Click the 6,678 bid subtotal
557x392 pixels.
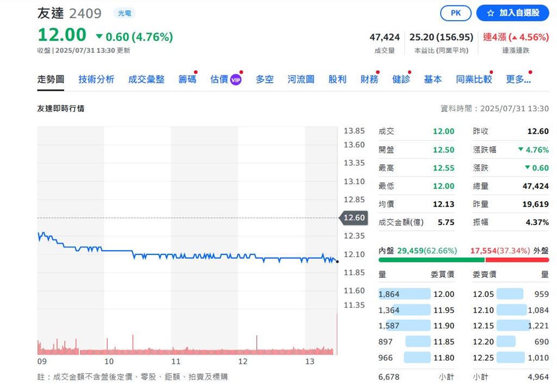point(388,377)
